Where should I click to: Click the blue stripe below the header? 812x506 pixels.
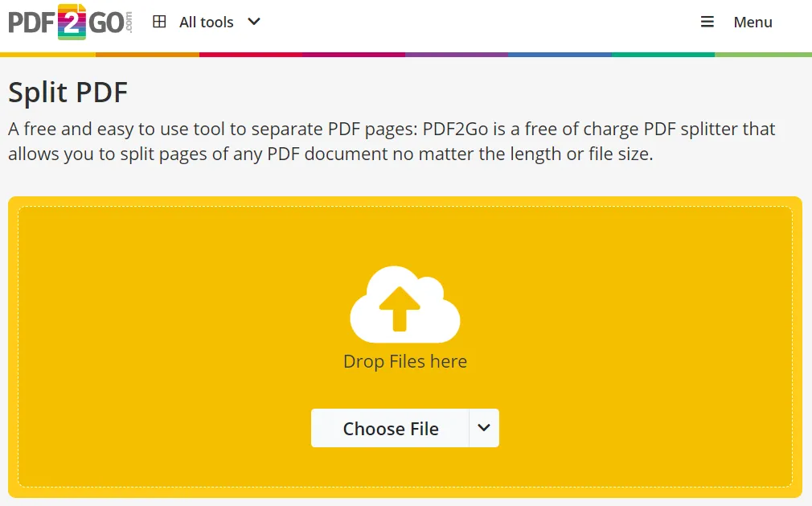click(x=560, y=55)
